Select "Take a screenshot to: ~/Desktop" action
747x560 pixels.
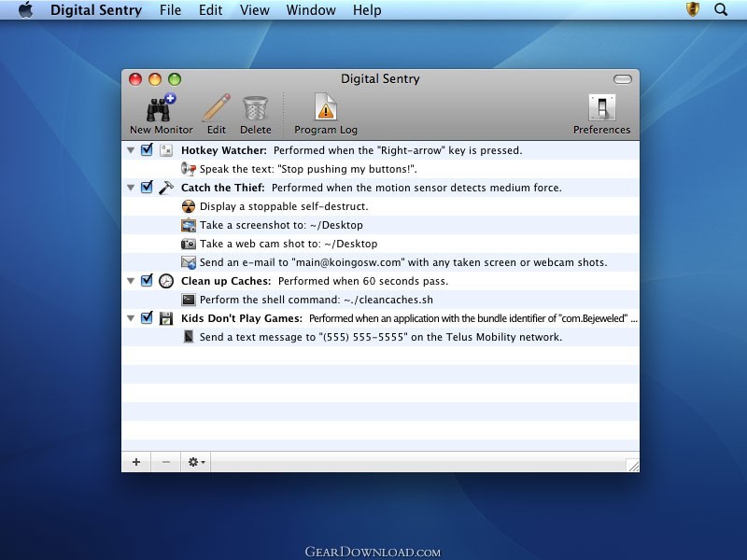[x=281, y=225]
